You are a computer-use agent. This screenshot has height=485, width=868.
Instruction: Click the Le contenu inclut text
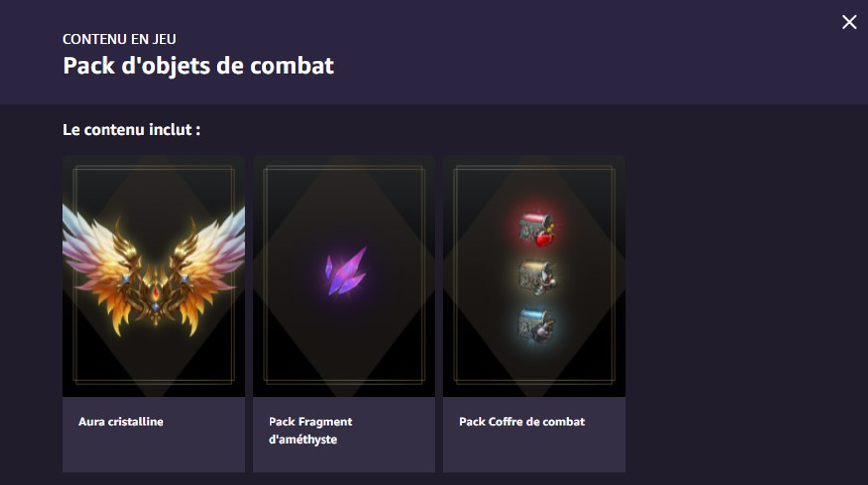[132, 130]
